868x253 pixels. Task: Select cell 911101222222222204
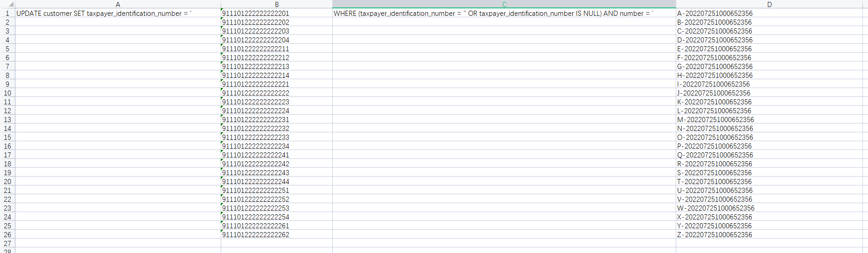[277, 40]
